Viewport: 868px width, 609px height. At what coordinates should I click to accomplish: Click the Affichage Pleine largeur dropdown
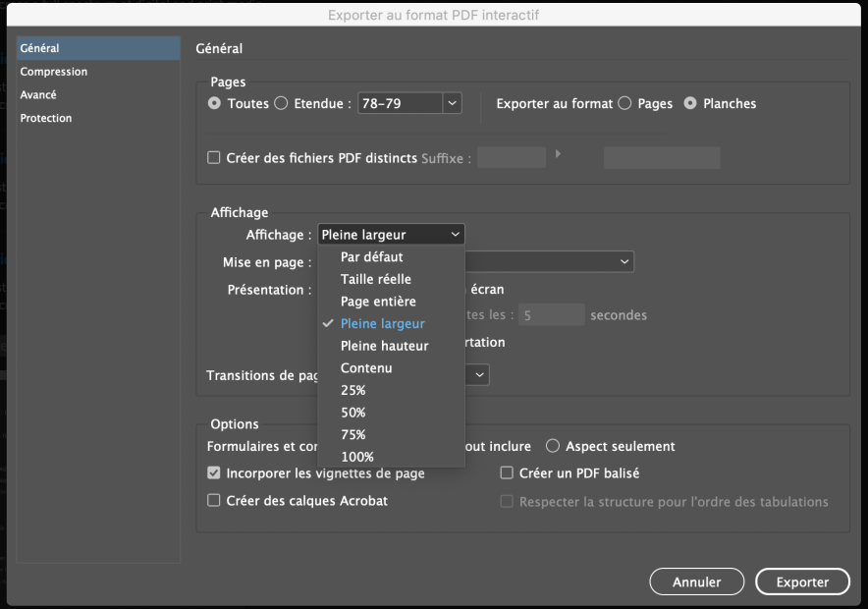pos(391,235)
